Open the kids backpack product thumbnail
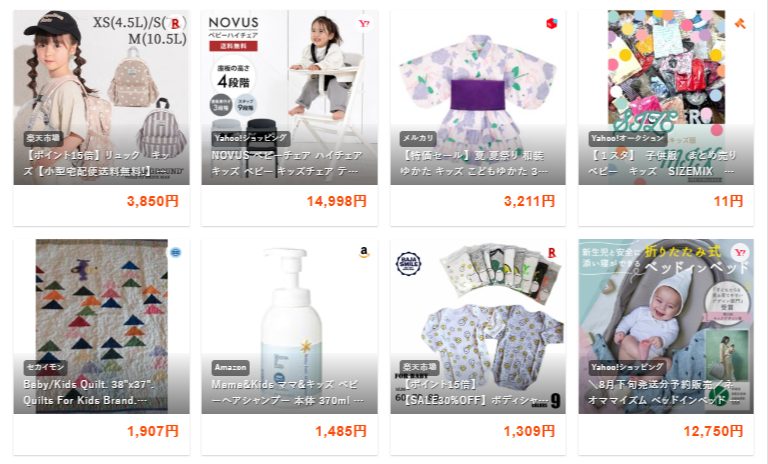This screenshot has width=768, height=464. pos(101,97)
